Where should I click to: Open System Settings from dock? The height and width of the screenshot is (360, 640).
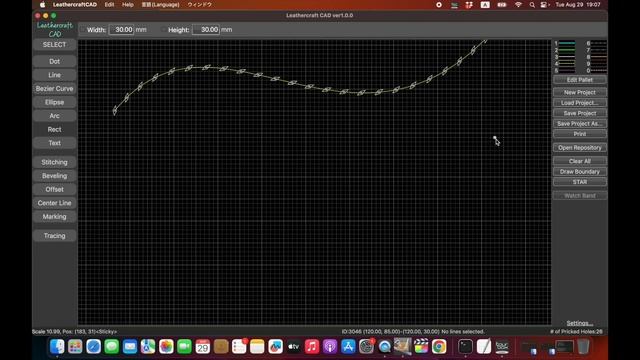(x=366, y=347)
